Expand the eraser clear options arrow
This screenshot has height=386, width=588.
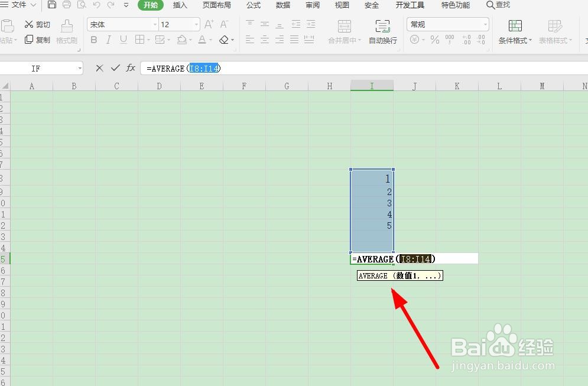pyautogui.click(x=232, y=40)
